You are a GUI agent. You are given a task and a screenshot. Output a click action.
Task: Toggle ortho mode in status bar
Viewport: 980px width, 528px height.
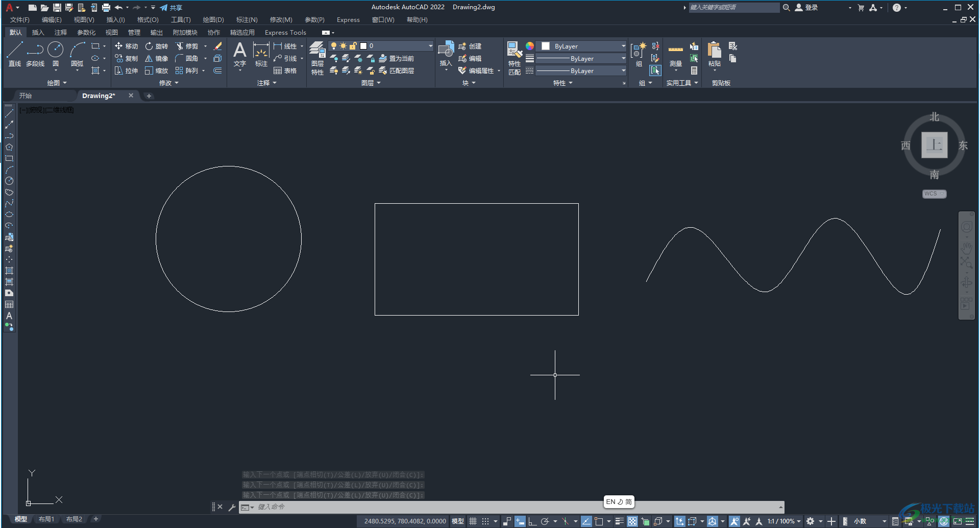[x=532, y=521]
